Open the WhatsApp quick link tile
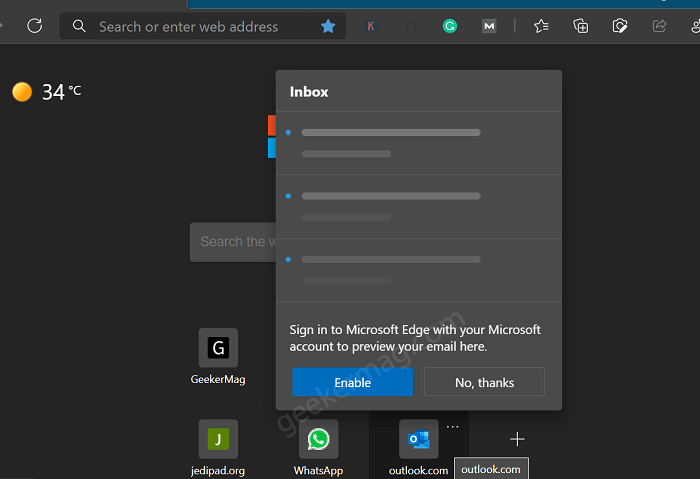This screenshot has height=479, width=700. 318,439
